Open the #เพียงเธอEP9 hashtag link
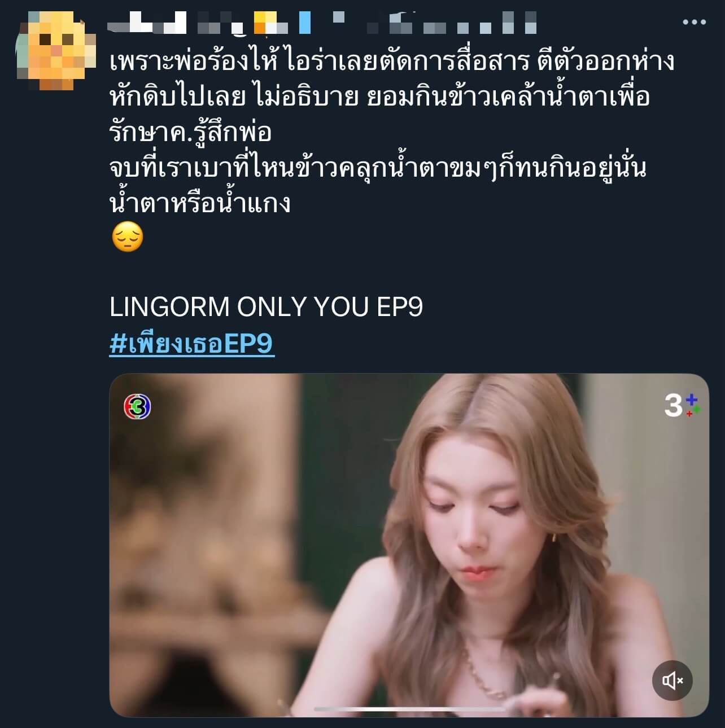The width and height of the screenshot is (725, 728). pyautogui.click(x=191, y=343)
